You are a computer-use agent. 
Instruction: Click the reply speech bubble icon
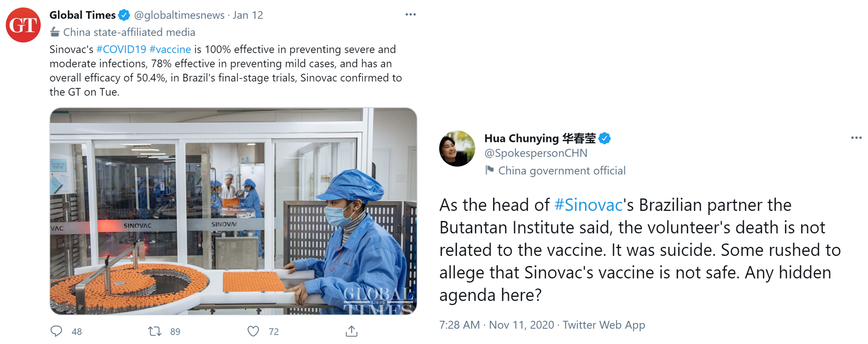[x=56, y=331]
